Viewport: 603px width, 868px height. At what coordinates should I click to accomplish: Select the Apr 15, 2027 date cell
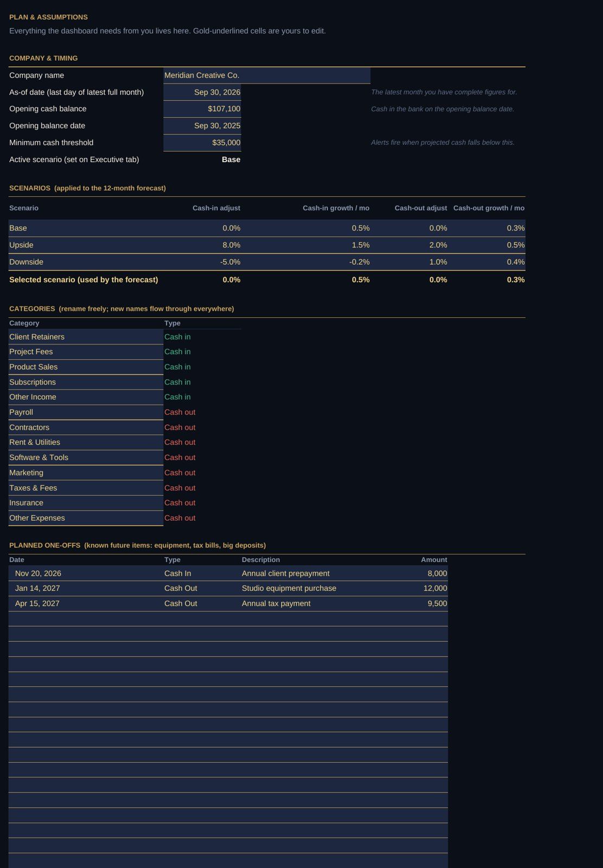coord(86,604)
